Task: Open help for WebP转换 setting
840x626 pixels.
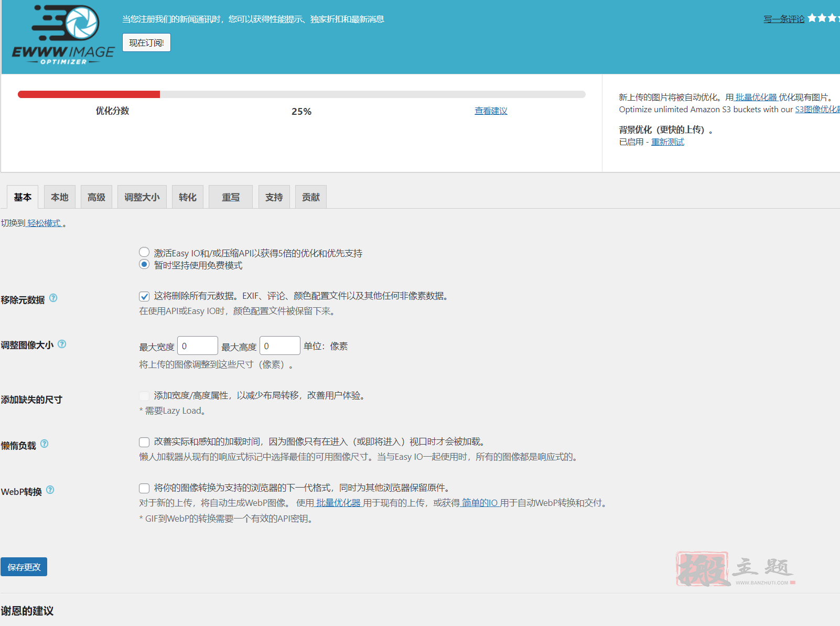Action: pos(50,490)
